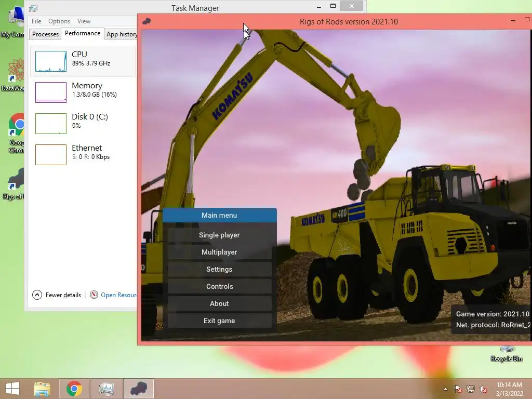Select the Performance tab

[83, 33]
